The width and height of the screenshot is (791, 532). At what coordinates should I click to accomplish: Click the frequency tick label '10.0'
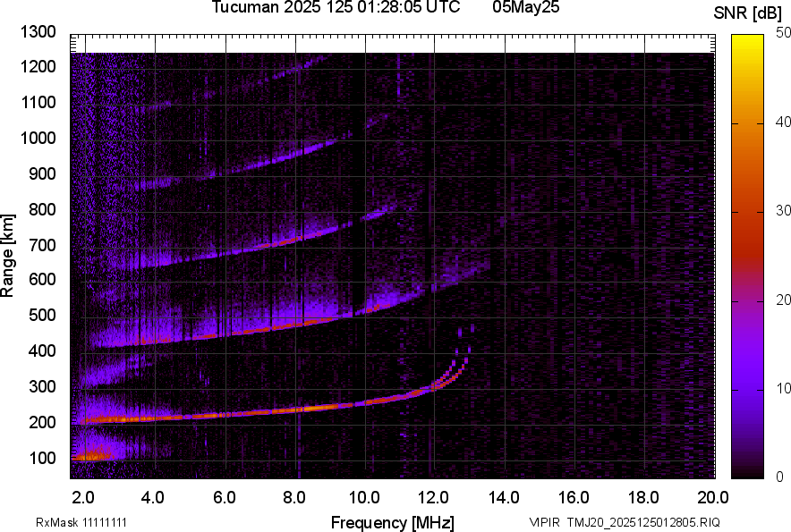pyautogui.click(x=364, y=498)
